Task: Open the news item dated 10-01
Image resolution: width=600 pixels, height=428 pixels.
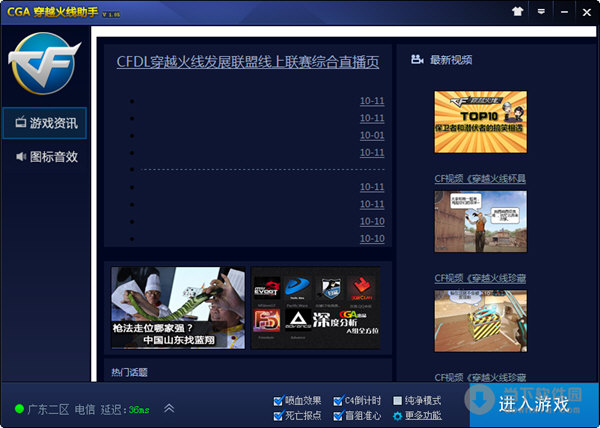Action: 372,135
